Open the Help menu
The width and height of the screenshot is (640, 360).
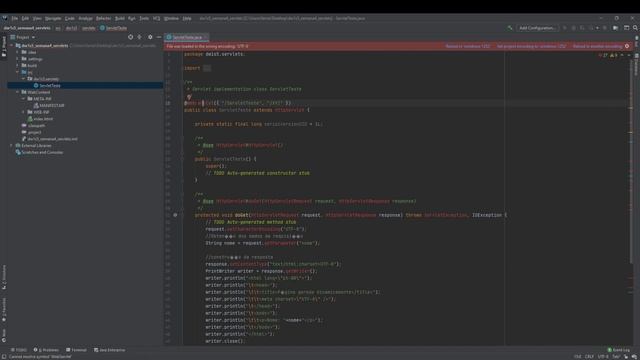[x=187, y=18]
